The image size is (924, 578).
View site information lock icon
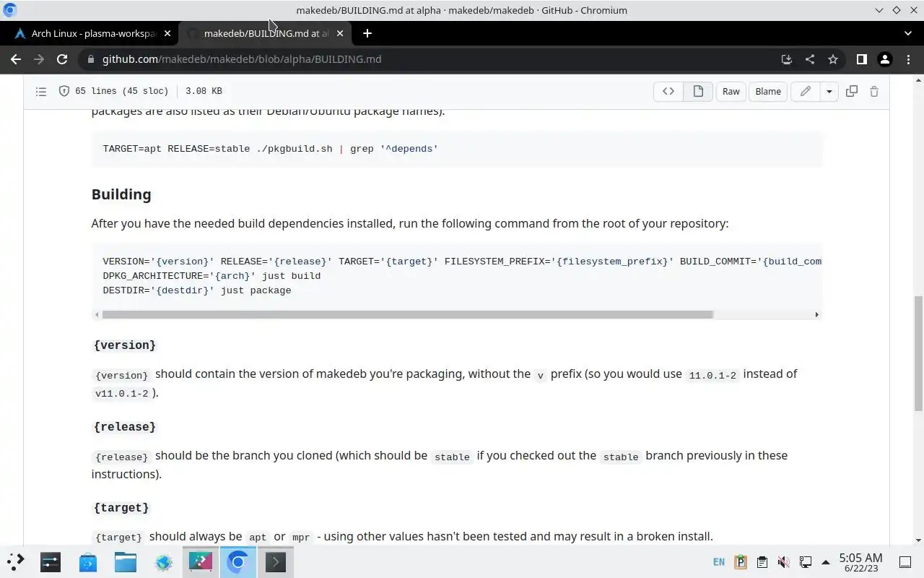coord(90,59)
